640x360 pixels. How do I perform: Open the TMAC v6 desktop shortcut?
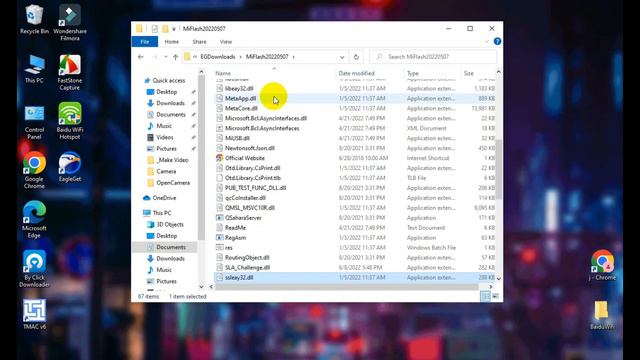pyautogui.click(x=34, y=315)
